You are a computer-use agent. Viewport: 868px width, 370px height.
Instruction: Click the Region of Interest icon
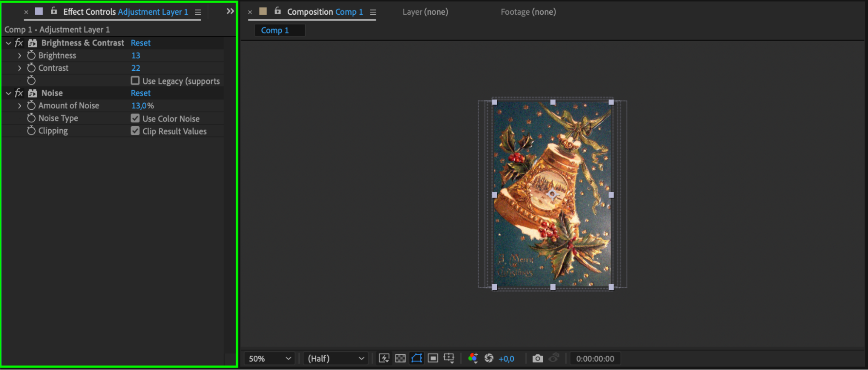pos(433,358)
